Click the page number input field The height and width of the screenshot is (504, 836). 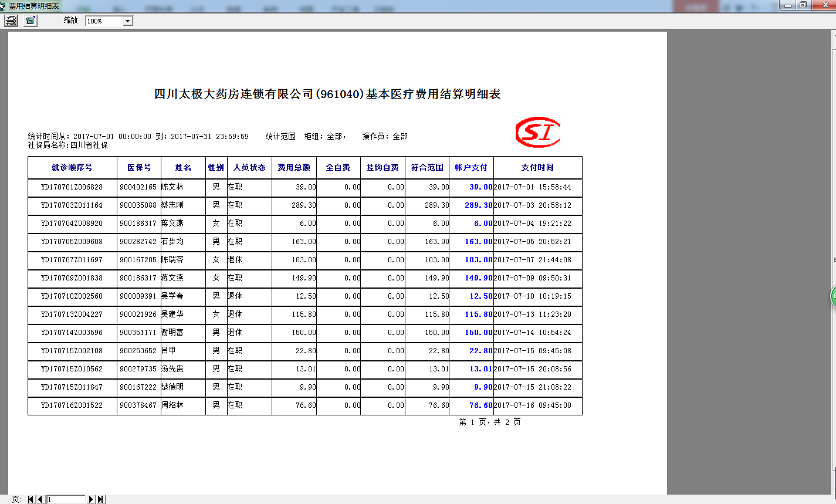point(66,499)
